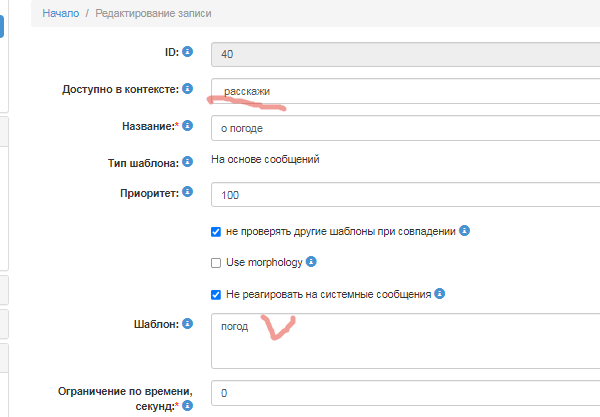The width and height of the screenshot is (600, 417).
Task: Click info icon beside 'Доступно в контексте'
Action: [x=187, y=89]
